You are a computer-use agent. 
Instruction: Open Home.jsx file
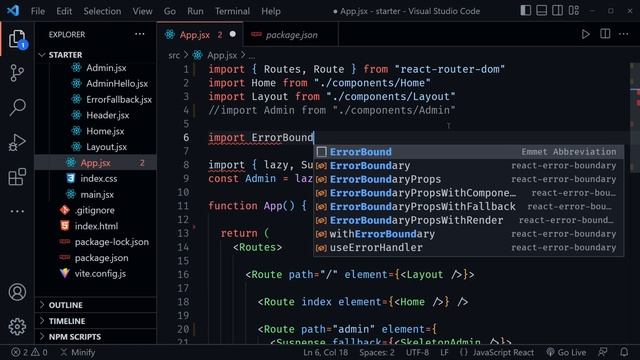click(105, 131)
